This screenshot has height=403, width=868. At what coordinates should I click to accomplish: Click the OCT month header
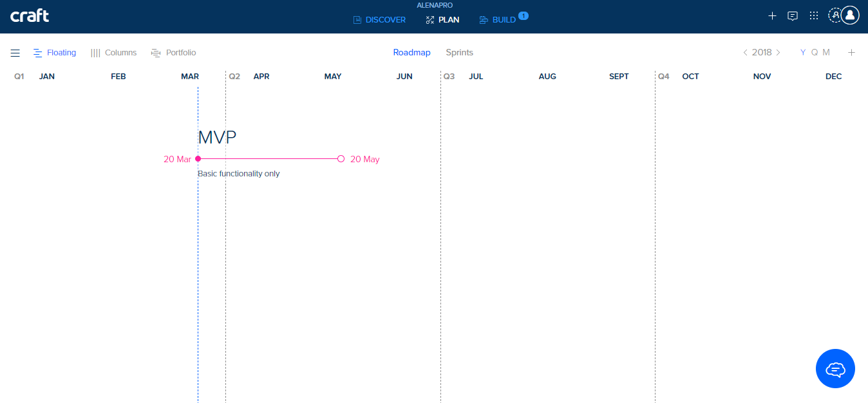tap(690, 77)
